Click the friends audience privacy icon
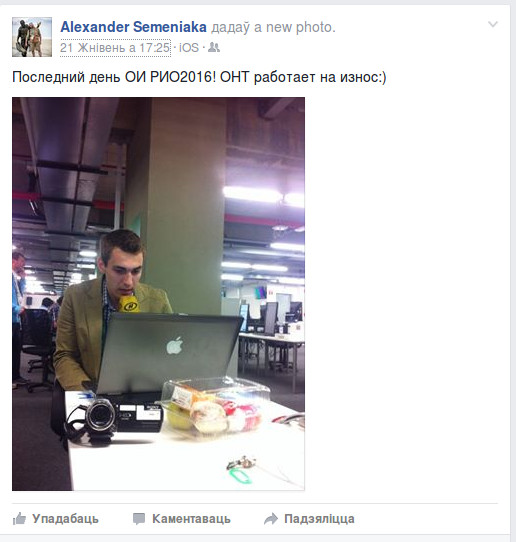 214,47
